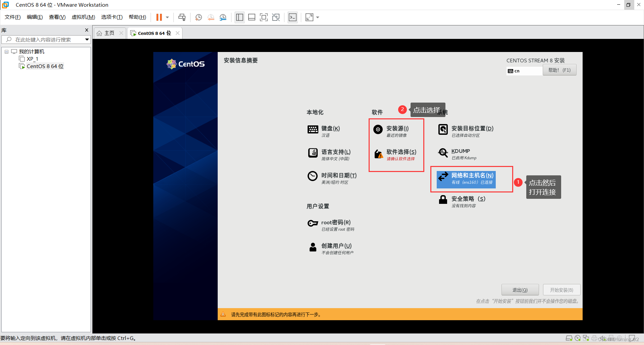Click the network adapter status bar icon
The image size is (644, 345).
click(586, 338)
